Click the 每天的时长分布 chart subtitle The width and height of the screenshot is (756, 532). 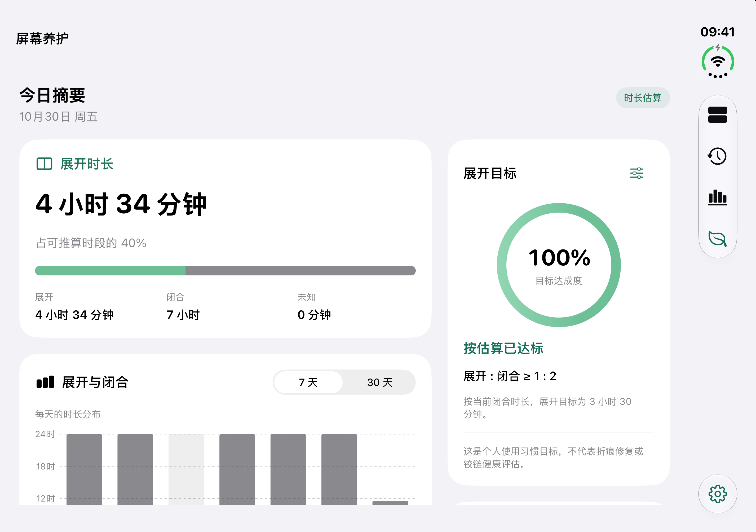click(68, 414)
